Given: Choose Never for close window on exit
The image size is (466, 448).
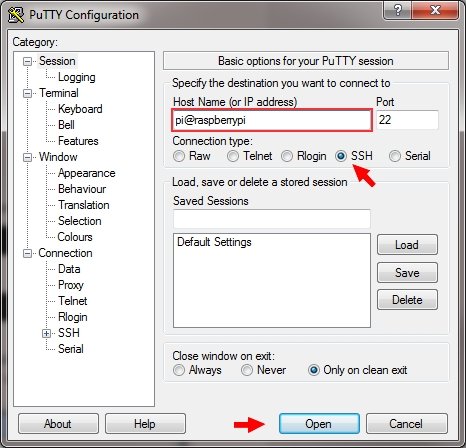Looking at the screenshot, I should pos(247,370).
